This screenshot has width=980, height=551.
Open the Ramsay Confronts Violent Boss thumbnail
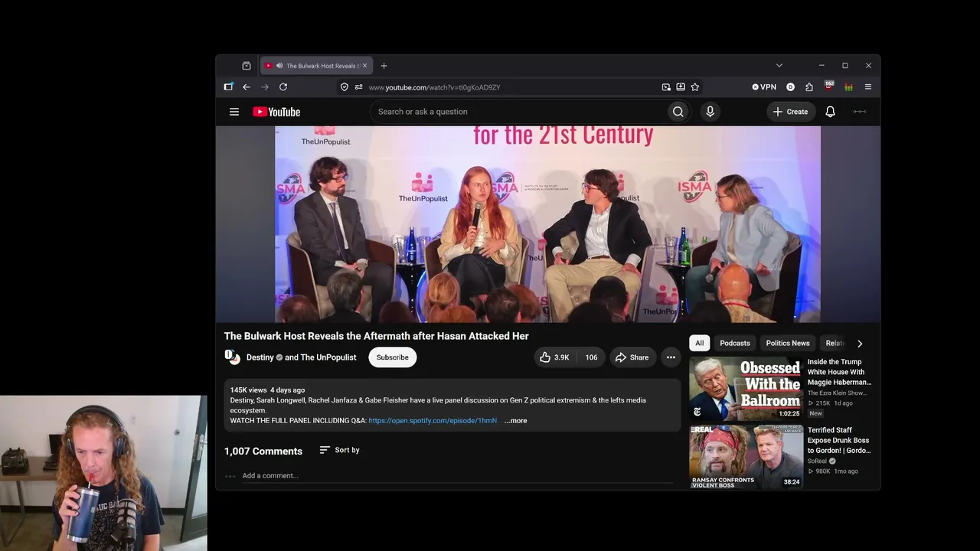[746, 457]
